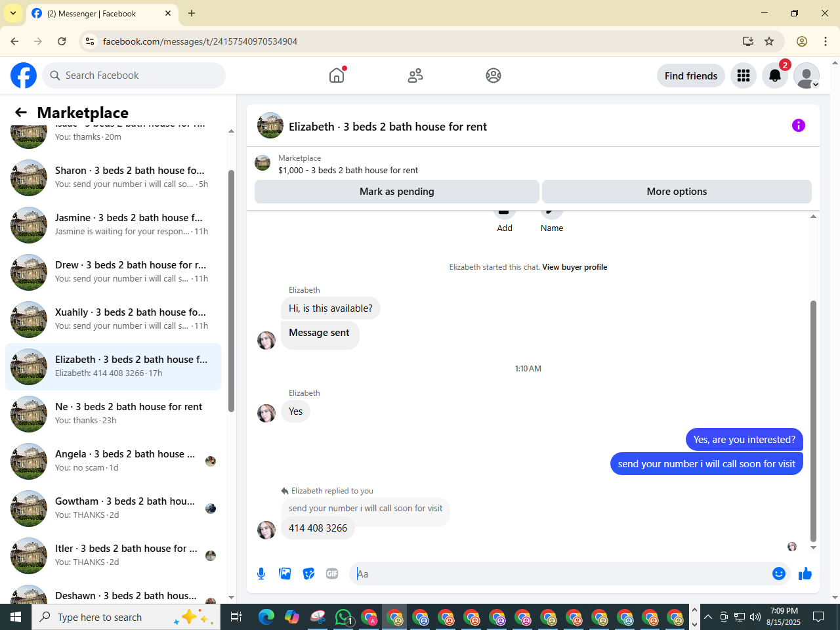This screenshot has width=840, height=630.
Task: Open View buyer profile link
Action: (574, 267)
